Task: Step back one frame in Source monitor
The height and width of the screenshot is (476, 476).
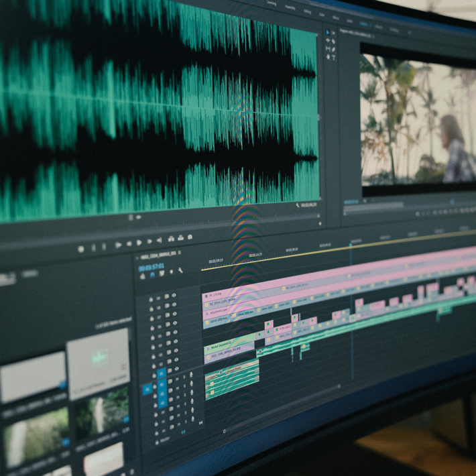Action: pos(129,244)
